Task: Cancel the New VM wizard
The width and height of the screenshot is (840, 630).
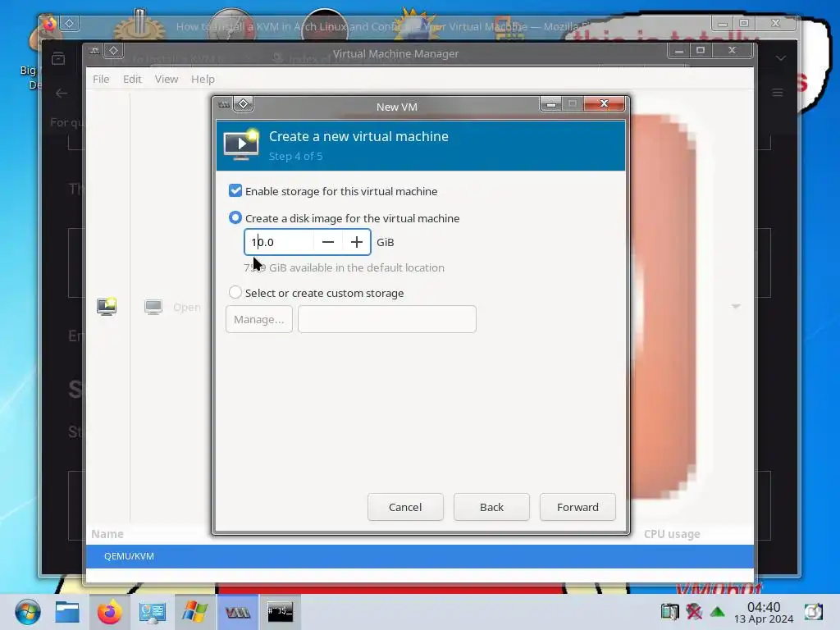Action: click(x=405, y=507)
